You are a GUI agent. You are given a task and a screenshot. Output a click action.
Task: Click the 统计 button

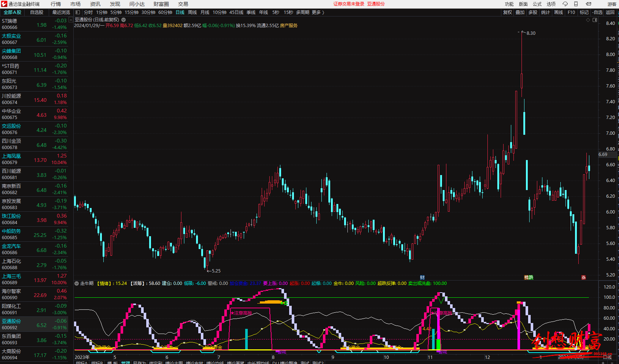click(x=546, y=12)
